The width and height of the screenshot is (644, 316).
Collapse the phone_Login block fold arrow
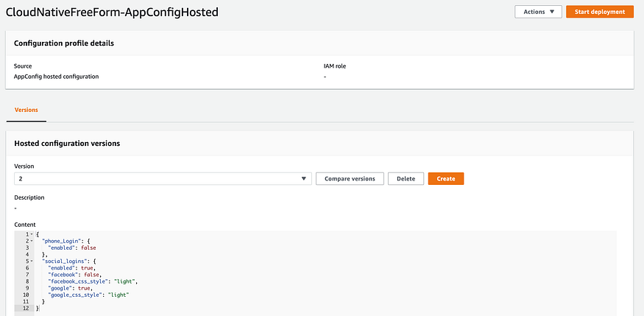tap(32, 241)
